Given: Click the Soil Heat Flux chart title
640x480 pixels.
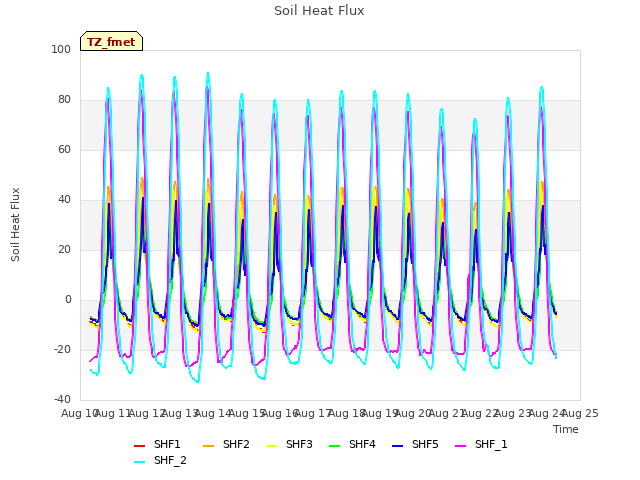Looking at the screenshot, I should pos(319,11).
